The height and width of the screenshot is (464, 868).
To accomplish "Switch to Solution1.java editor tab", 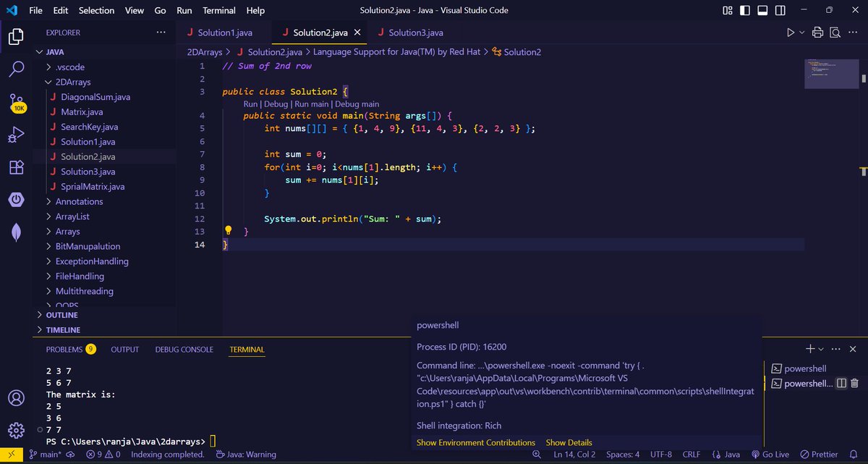I will pos(225,33).
